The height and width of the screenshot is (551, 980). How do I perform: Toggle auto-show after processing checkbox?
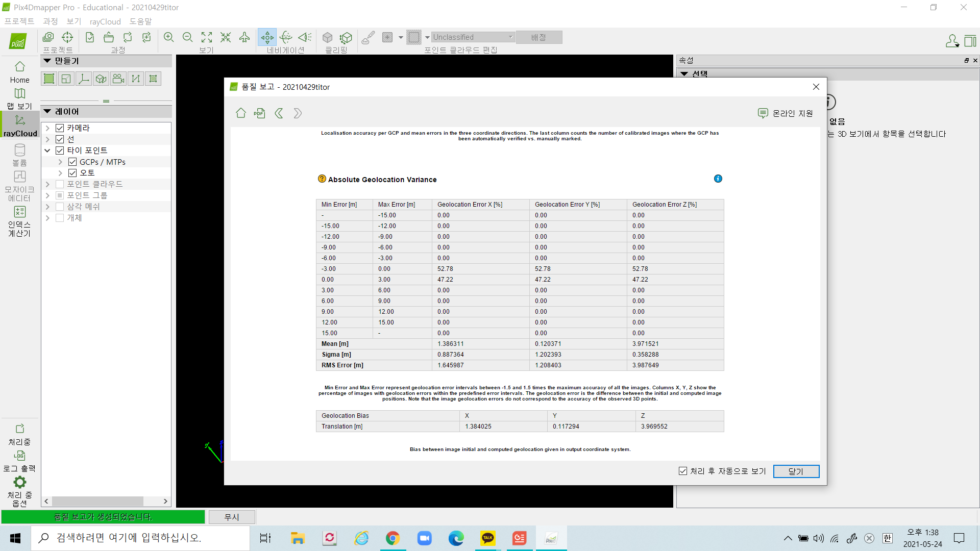click(x=683, y=471)
